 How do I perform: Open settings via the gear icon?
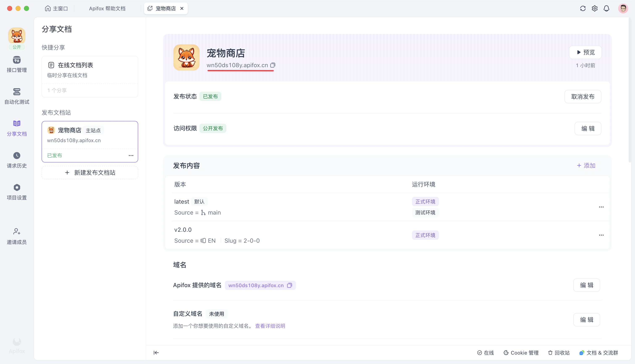595,8
